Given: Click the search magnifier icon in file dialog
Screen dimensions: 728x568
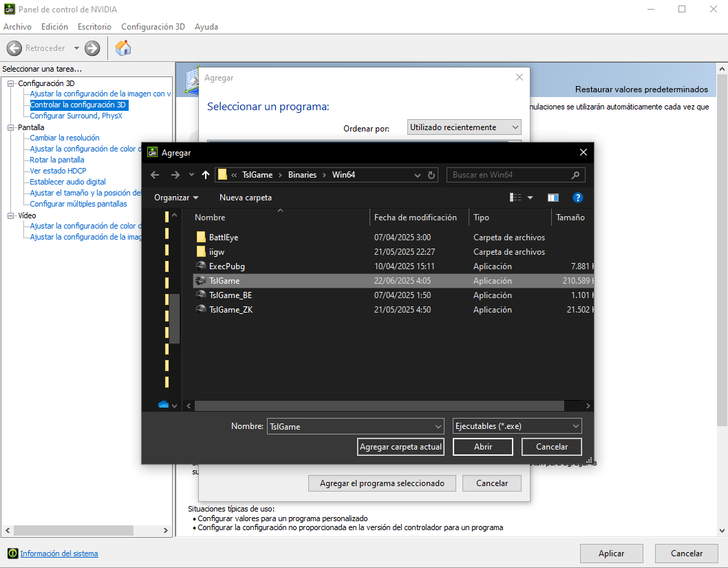Looking at the screenshot, I should pos(576,175).
